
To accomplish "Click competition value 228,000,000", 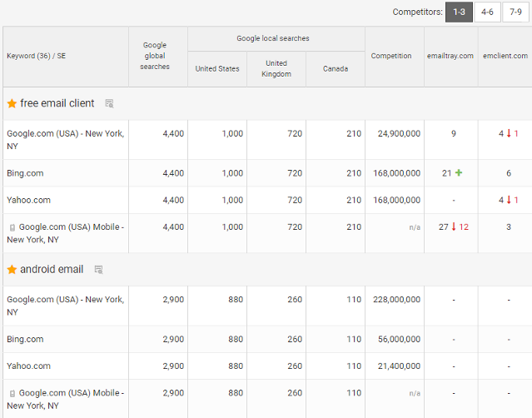I will (x=396, y=300).
